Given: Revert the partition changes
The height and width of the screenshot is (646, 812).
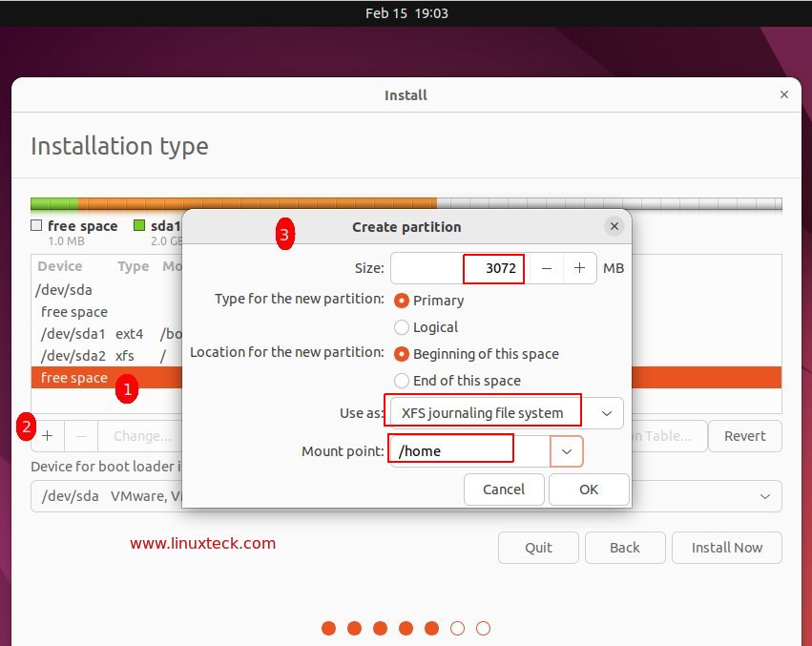Looking at the screenshot, I should tap(745, 436).
